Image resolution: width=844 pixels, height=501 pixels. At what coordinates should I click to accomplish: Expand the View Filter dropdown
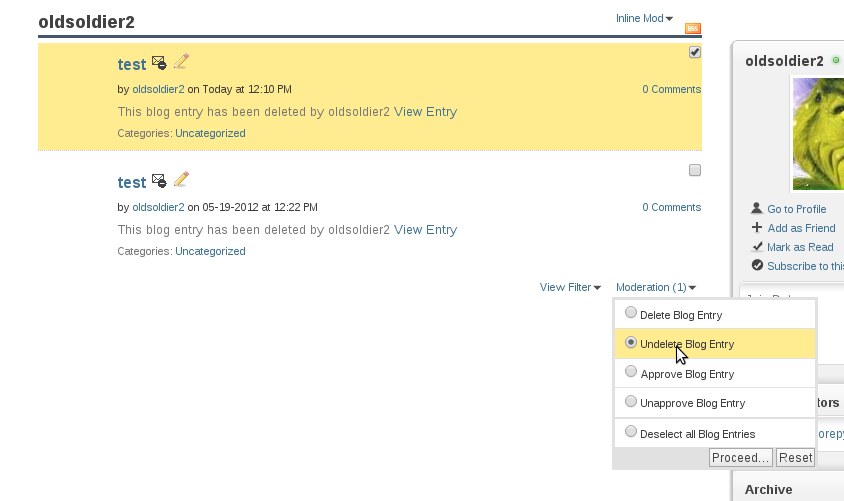point(570,287)
